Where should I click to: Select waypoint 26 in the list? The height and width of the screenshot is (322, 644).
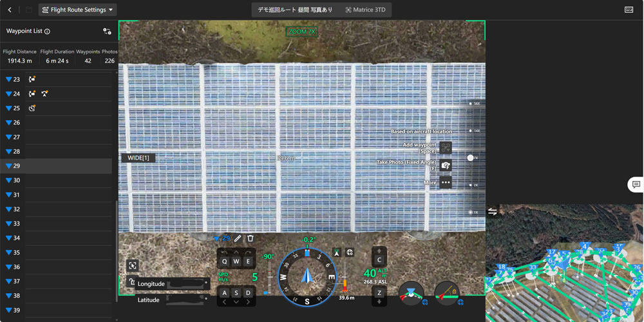pos(56,123)
